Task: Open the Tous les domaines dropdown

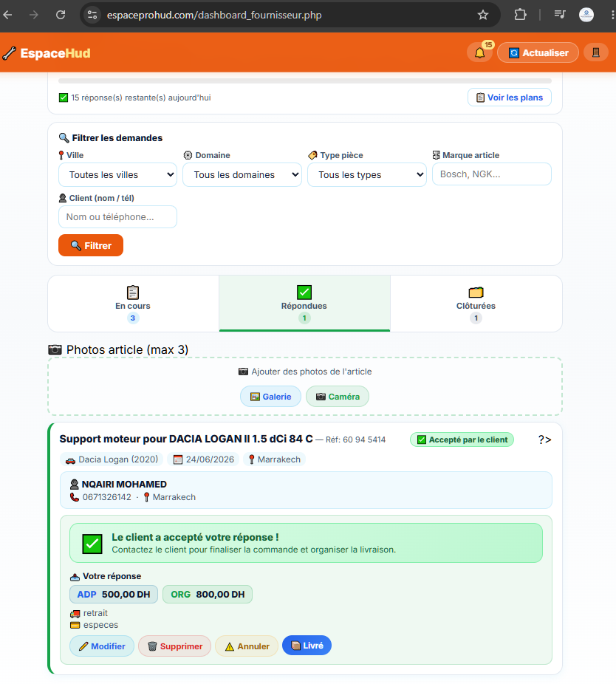Action: (x=242, y=175)
